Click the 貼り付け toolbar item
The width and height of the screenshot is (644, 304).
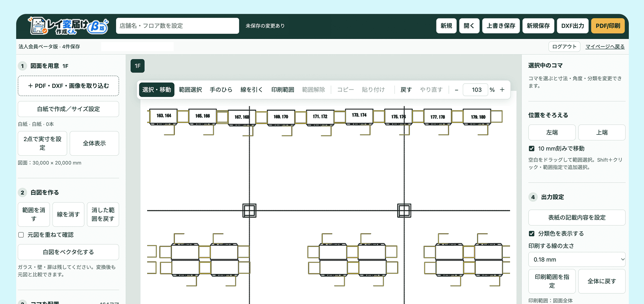click(x=373, y=90)
